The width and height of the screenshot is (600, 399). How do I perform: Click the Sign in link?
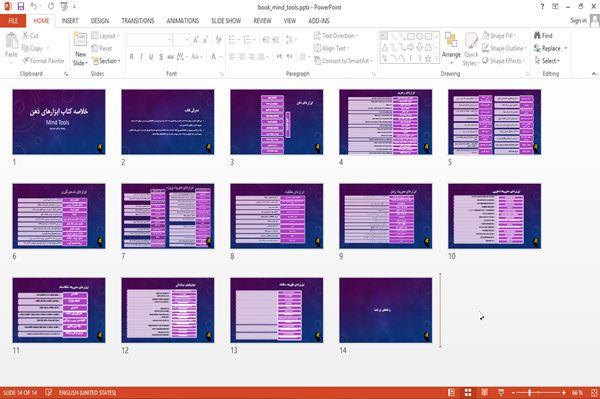pos(578,21)
